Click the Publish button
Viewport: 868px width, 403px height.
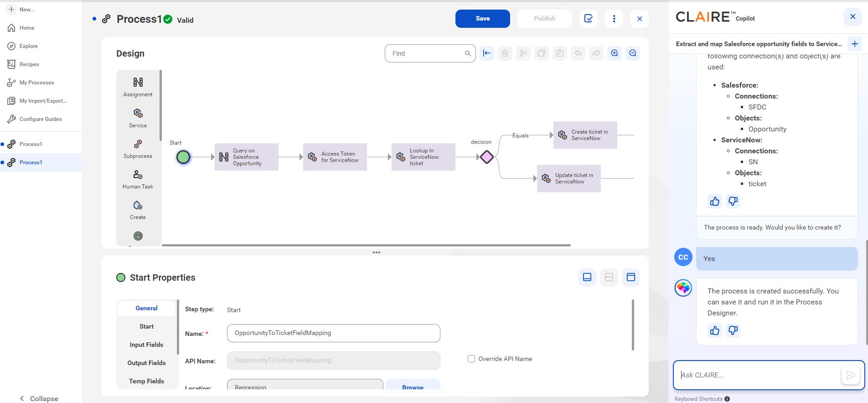pos(545,19)
